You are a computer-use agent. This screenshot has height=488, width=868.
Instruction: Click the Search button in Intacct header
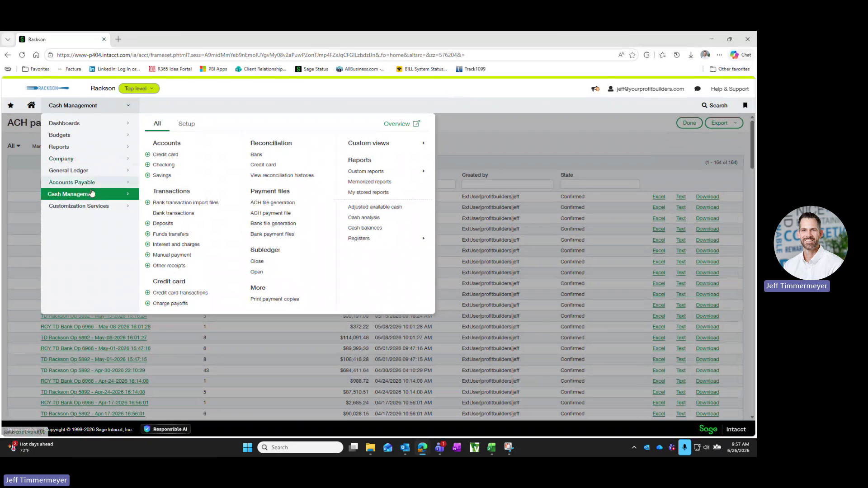tap(714, 105)
